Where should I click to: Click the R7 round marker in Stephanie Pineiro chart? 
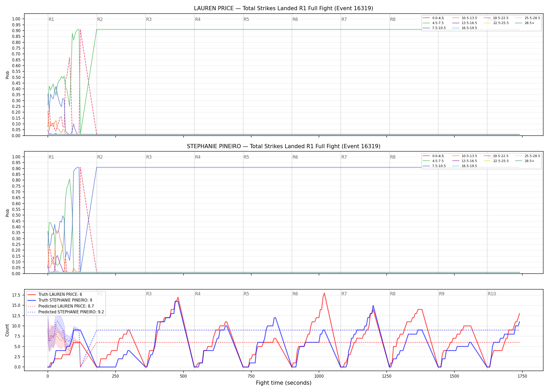(x=344, y=157)
